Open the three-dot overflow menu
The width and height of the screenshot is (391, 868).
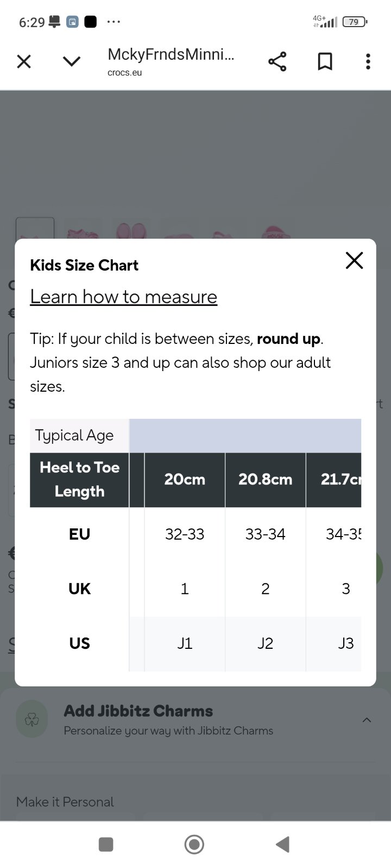coord(368,62)
